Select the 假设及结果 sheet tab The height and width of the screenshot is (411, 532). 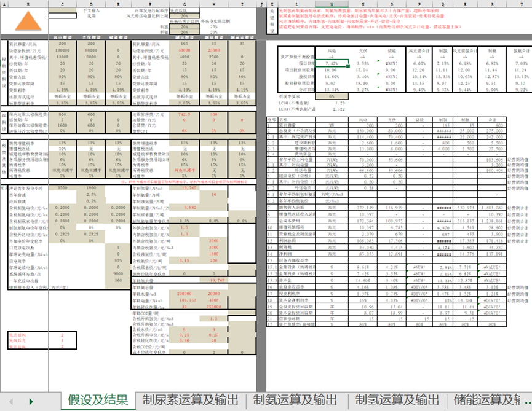[x=98, y=401]
